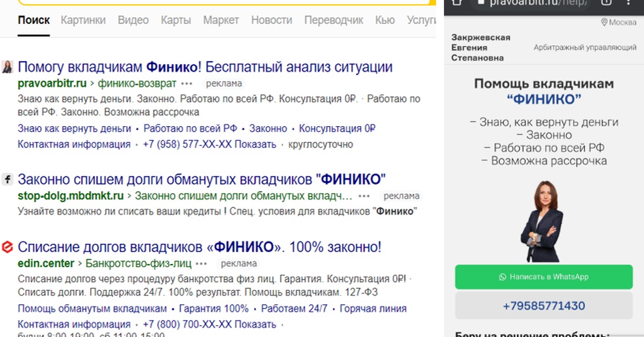The height and width of the screenshot is (337, 644).
Task: Open the 'Списание долгов вкладчиков ФИНИКО' result
Action: [200, 247]
